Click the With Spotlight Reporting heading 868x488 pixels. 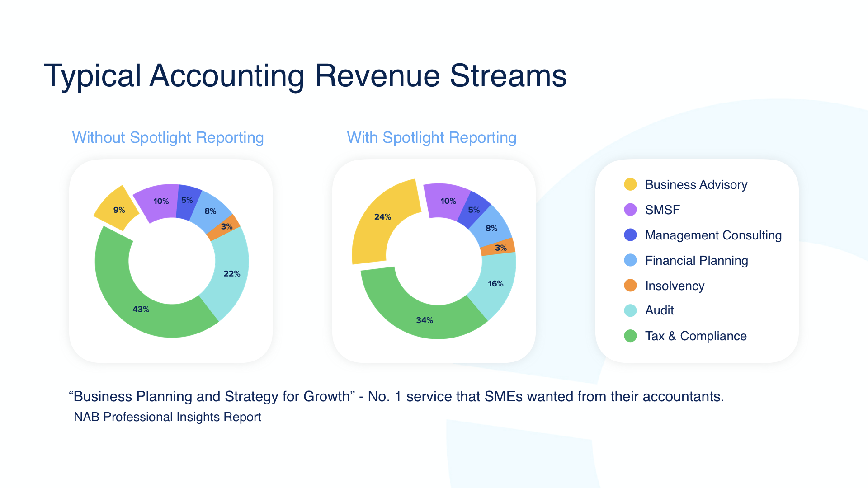(431, 137)
